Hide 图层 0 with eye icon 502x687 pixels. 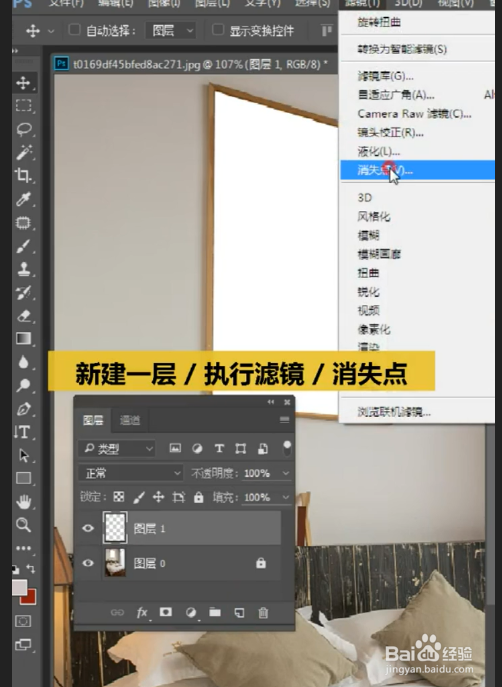[88, 563]
